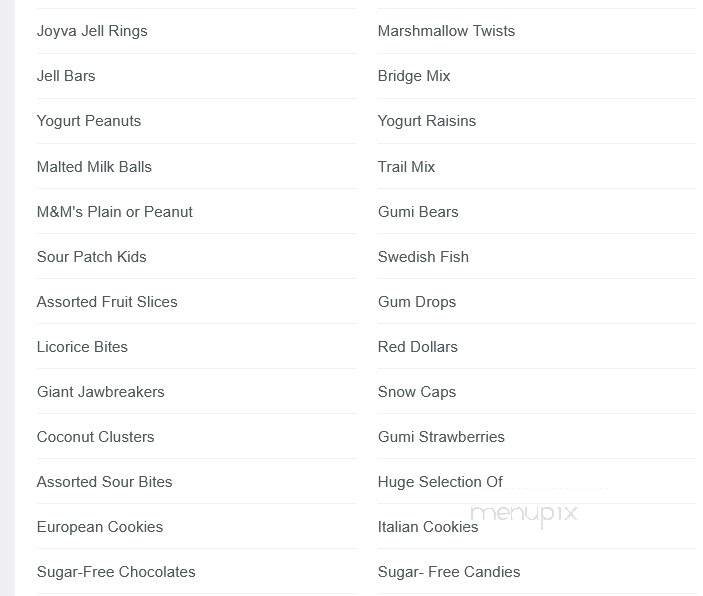Choose the Swedish Fish entry
Viewport: 703px width, 596px height.
click(x=423, y=257)
